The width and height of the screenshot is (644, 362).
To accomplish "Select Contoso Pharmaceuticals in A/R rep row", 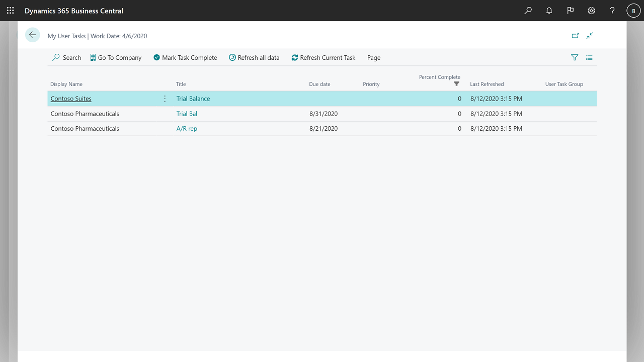I will click(85, 129).
